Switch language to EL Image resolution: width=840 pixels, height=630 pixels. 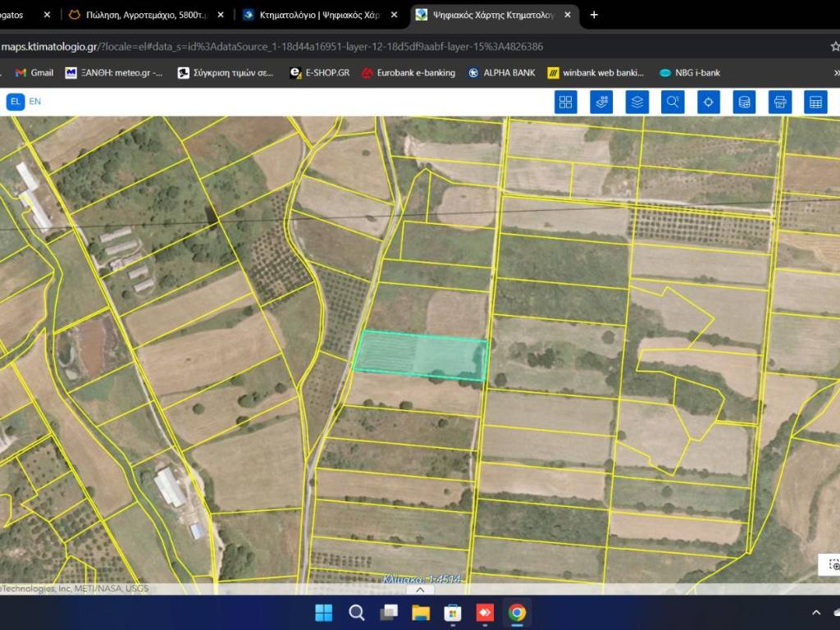(x=15, y=102)
